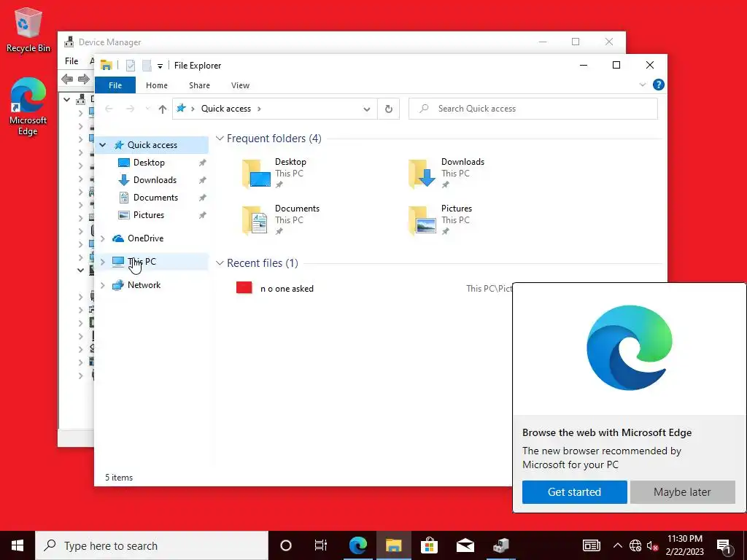Viewport: 747px width, 560px height.
Task: Select Pictures in the navigation pane
Action: pos(149,215)
